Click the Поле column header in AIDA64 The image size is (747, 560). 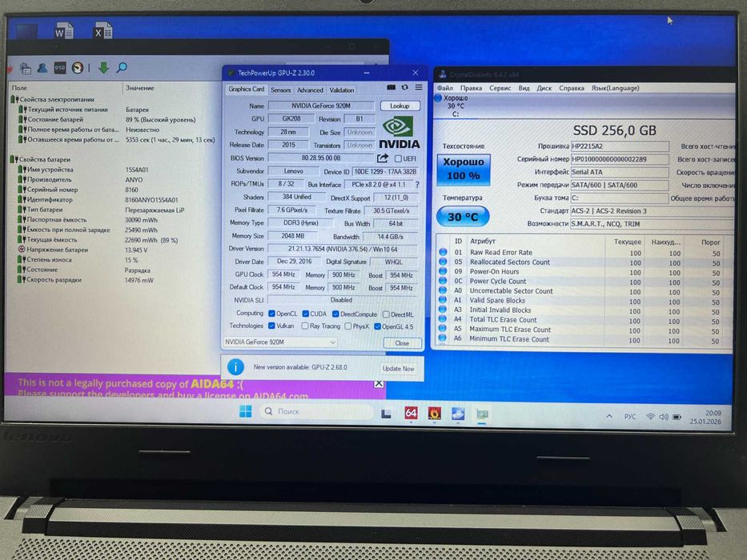[x=19, y=88]
